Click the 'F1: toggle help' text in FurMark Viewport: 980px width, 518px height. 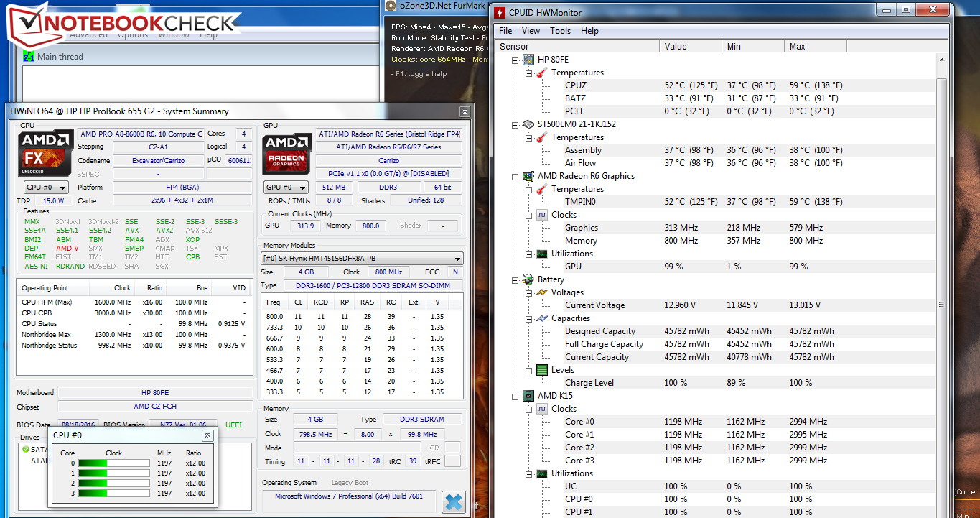419,74
